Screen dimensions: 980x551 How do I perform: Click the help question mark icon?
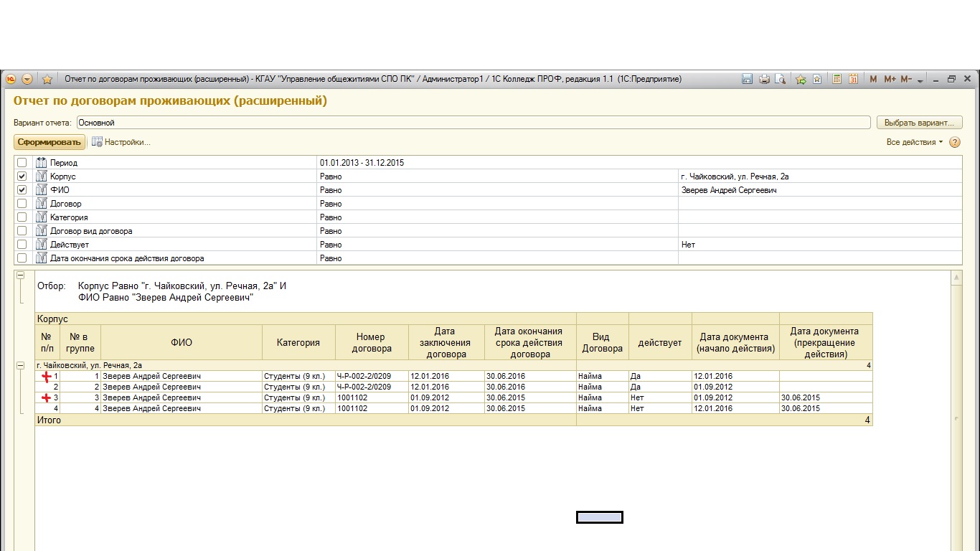click(955, 142)
